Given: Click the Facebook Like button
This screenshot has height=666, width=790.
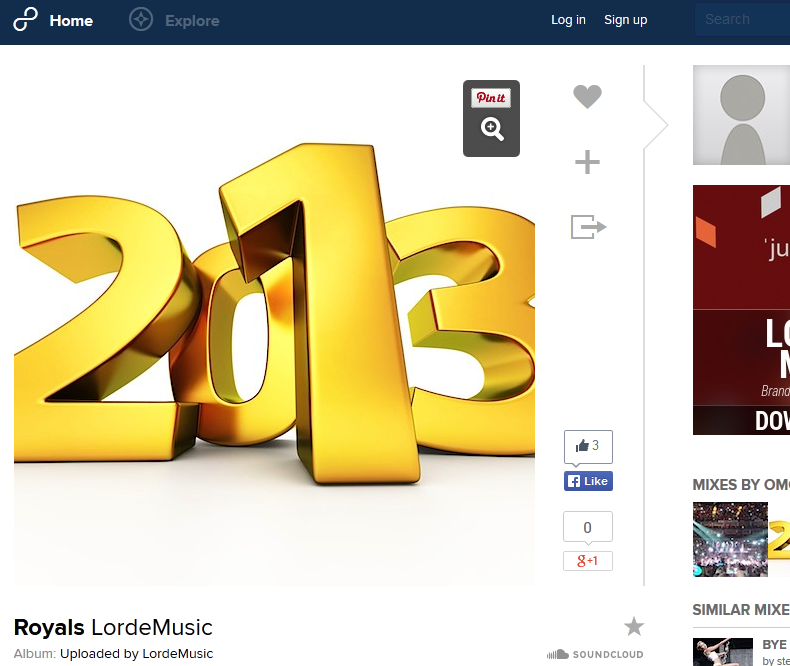Looking at the screenshot, I should [588, 481].
